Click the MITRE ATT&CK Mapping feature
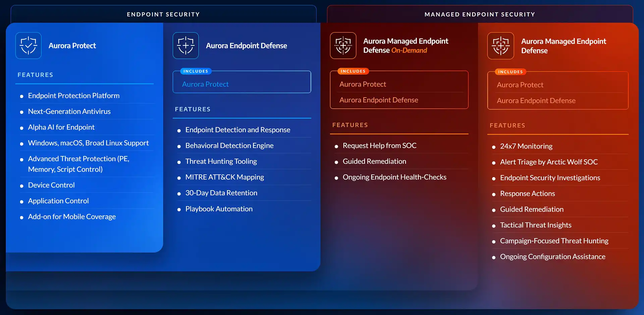The height and width of the screenshot is (315, 644). 224,177
